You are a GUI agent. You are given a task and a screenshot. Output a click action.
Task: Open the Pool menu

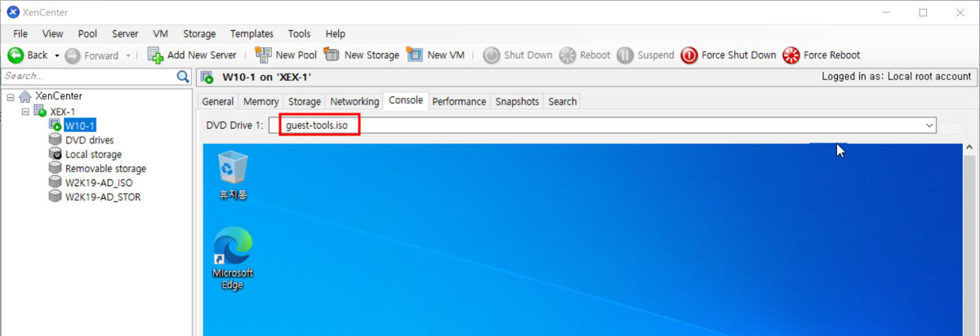click(87, 33)
